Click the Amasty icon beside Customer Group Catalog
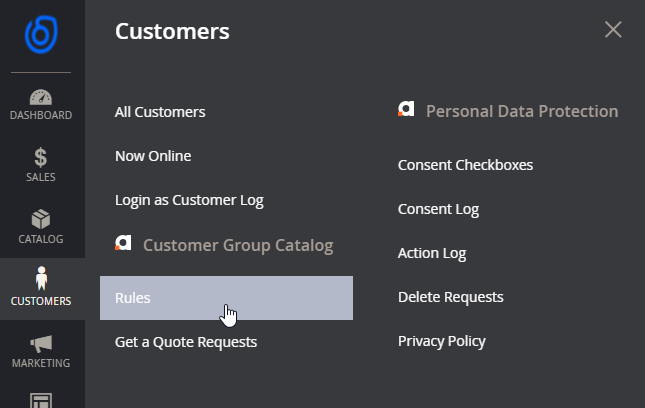This screenshot has width=645, height=408. (123, 243)
